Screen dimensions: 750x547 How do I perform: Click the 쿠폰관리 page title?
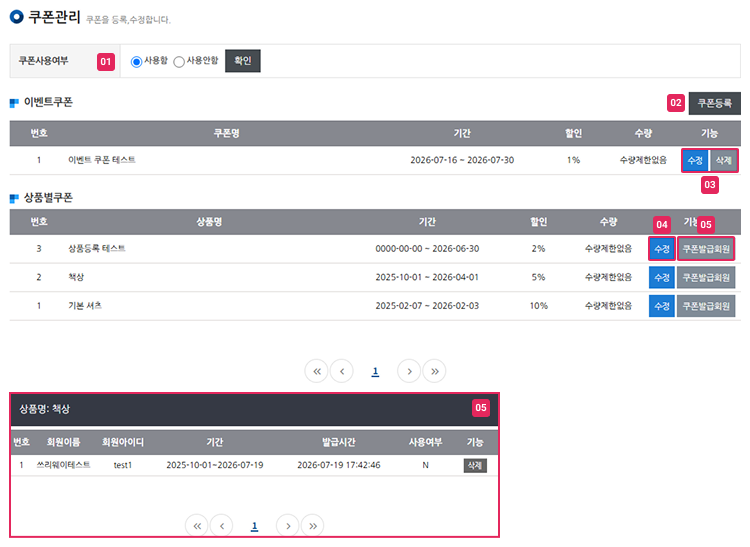click(x=54, y=17)
